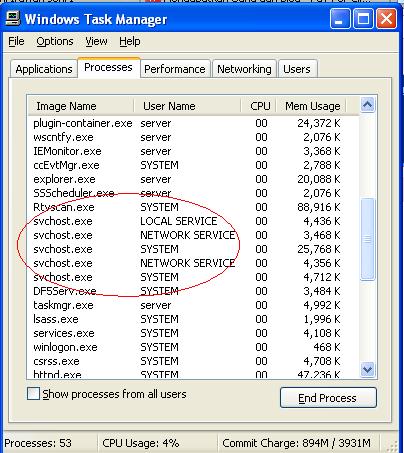Minimize the Task Manager window

pyautogui.click(x=340, y=19)
